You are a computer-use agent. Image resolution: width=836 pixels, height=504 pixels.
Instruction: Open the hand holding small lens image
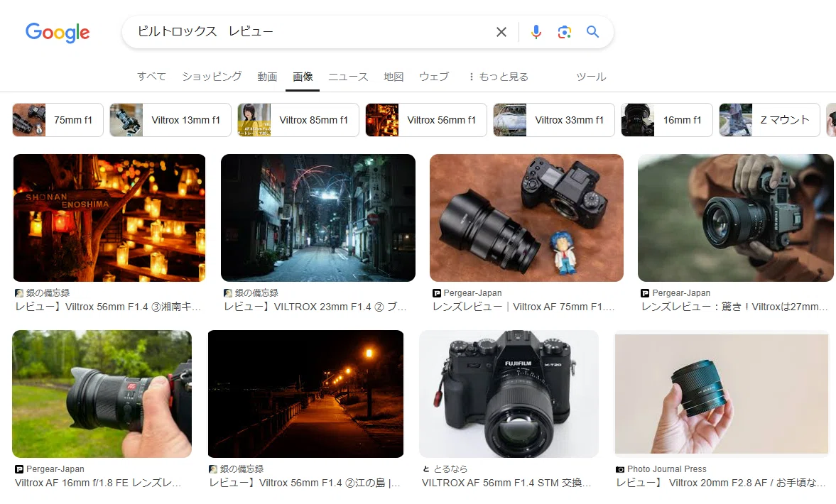coord(722,394)
